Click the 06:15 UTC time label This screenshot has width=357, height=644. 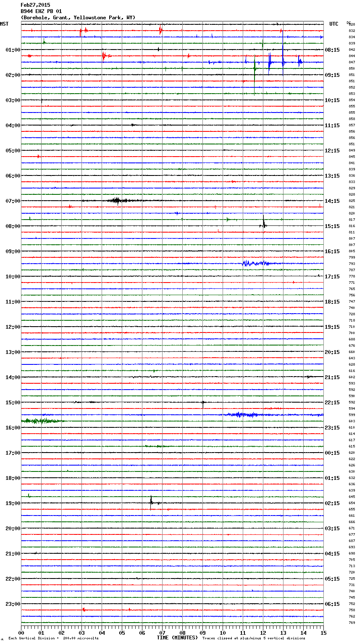click(332, 604)
